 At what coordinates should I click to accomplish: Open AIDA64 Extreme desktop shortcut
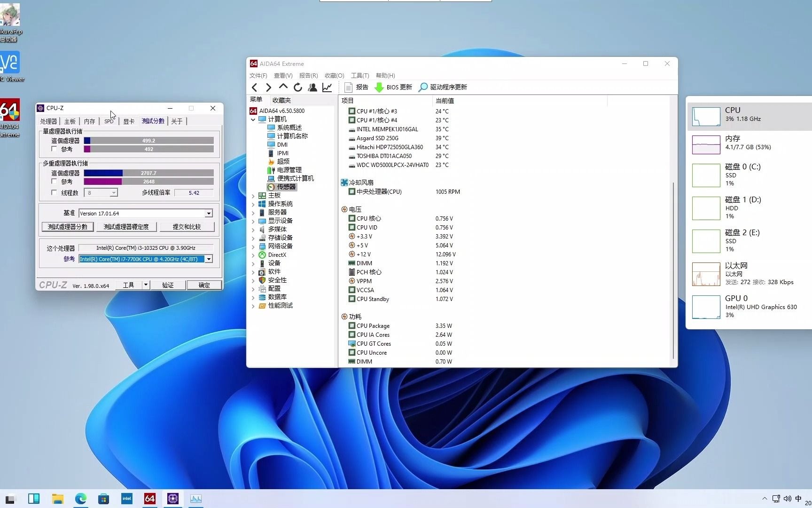point(9,118)
